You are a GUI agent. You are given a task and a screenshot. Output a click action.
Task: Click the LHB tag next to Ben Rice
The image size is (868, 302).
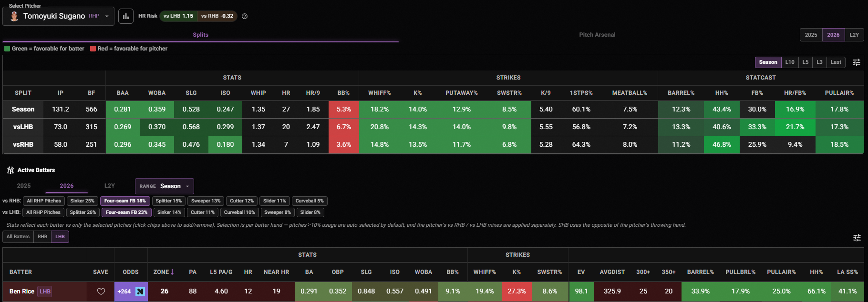point(45,292)
